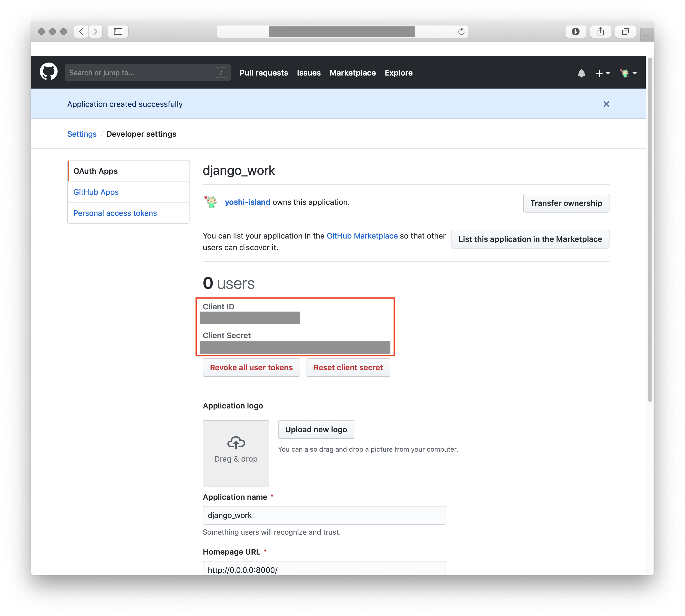Click the slash shortcut key icon in search

coord(221,73)
